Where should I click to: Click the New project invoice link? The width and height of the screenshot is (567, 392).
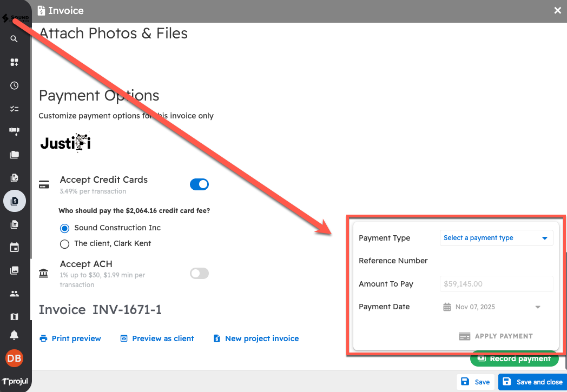pos(256,338)
